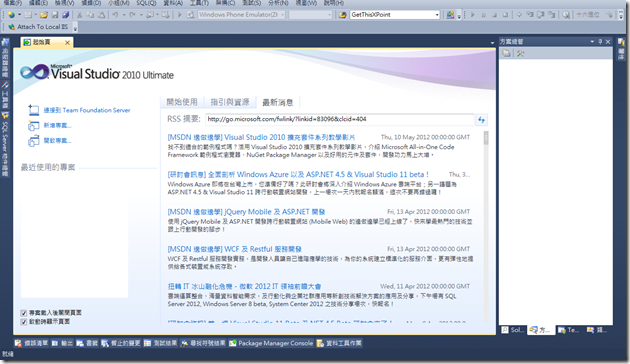Click the Connect to Team Foundation Server icon
The height and width of the screenshot is (364, 630).
33,110
